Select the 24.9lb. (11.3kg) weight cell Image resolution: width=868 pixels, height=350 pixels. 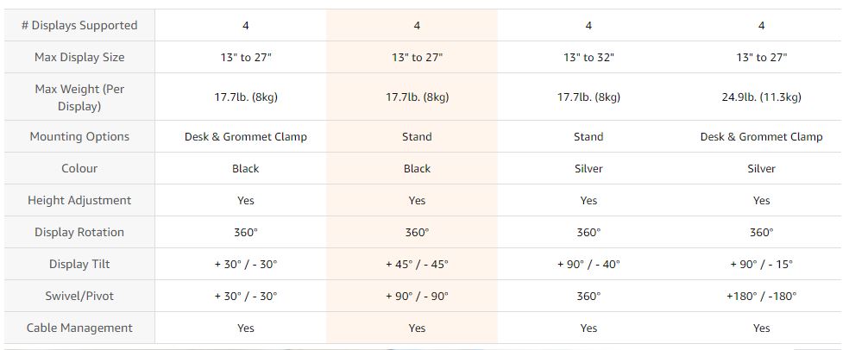click(761, 97)
